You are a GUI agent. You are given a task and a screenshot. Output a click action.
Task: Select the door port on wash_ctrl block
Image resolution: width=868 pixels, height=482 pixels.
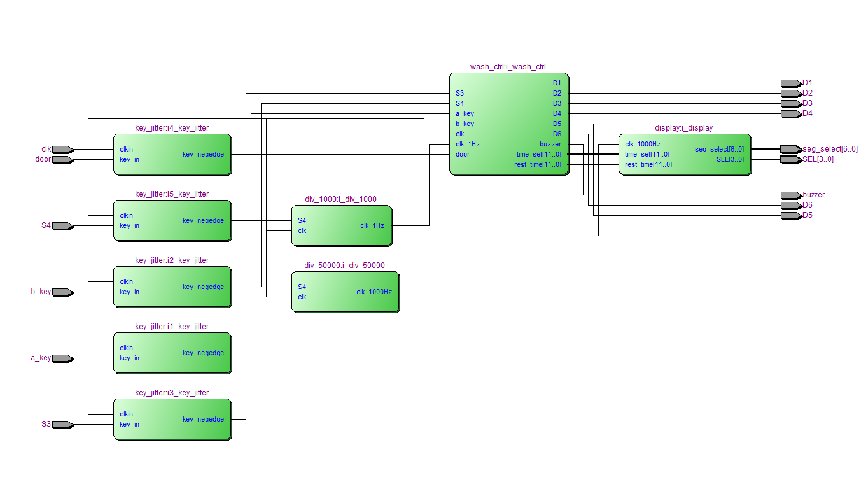coord(463,155)
